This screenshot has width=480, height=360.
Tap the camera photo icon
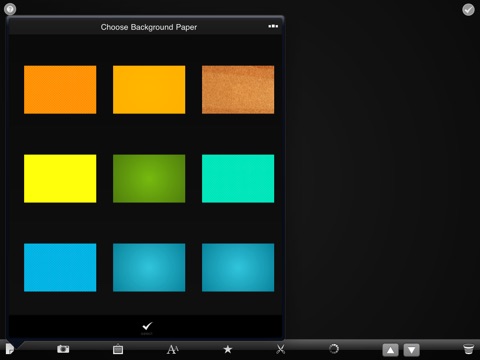tap(63, 349)
